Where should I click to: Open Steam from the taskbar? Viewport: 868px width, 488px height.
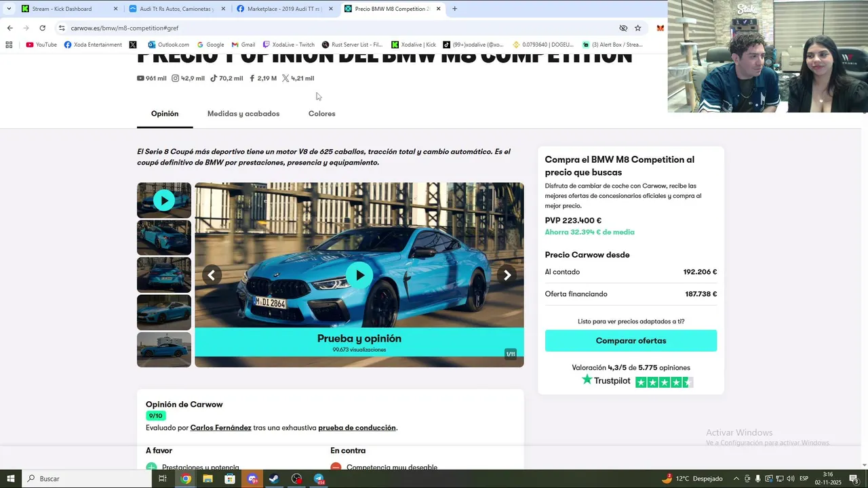coord(274,479)
